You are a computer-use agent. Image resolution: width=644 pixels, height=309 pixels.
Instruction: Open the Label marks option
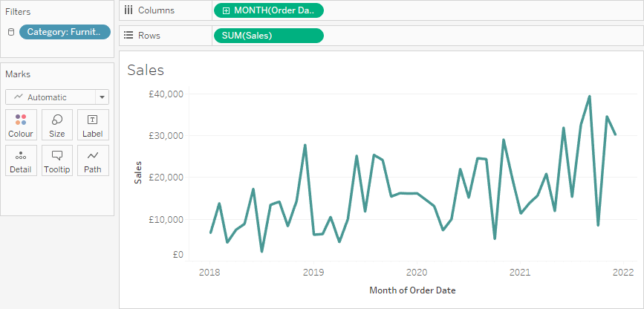(93, 125)
